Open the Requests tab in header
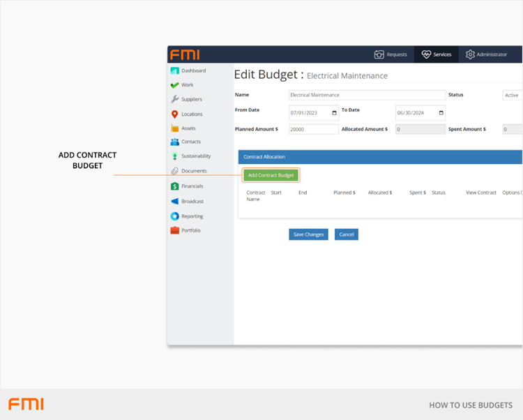Image resolution: width=523 pixels, height=420 pixels. (x=391, y=54)
